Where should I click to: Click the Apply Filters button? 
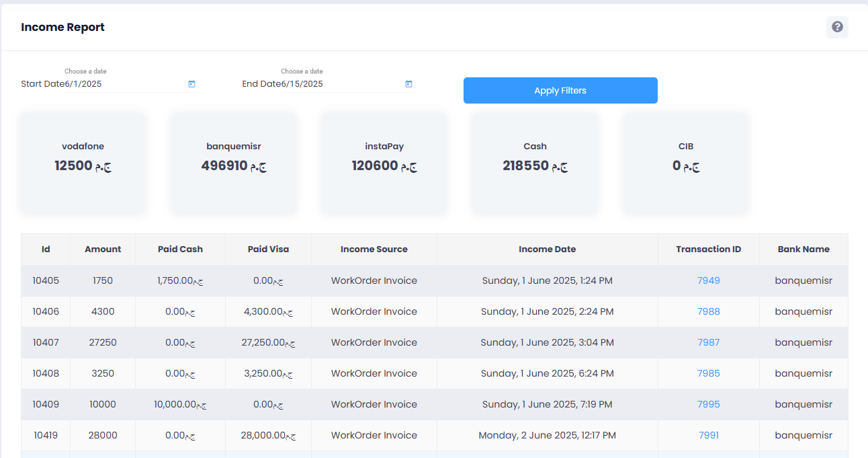(x=560, y=91)
